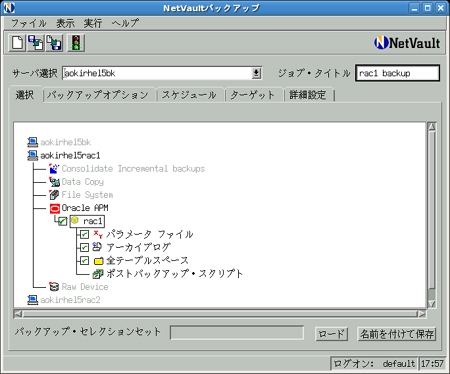Switch to the スケジュール tab
The width and height of the screenshot is (450, 374).
(189, 95)
